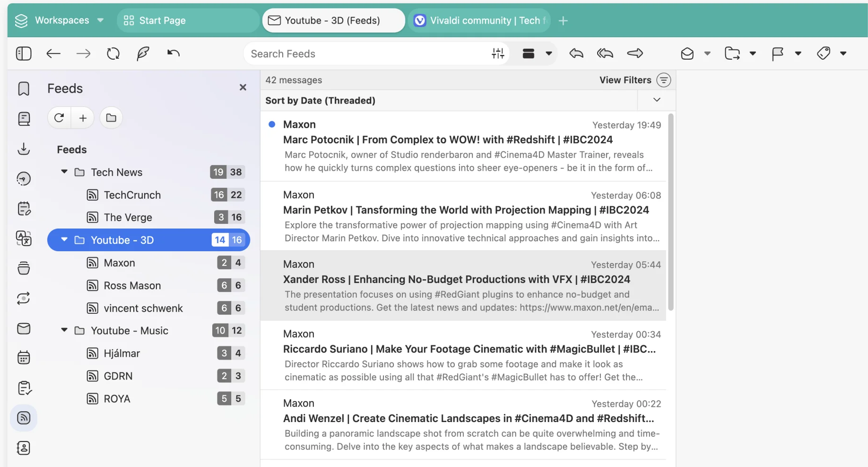Close the Feeds panel
Image resolution: width=868 pixels, height=467 pixels.
point(243,87)
